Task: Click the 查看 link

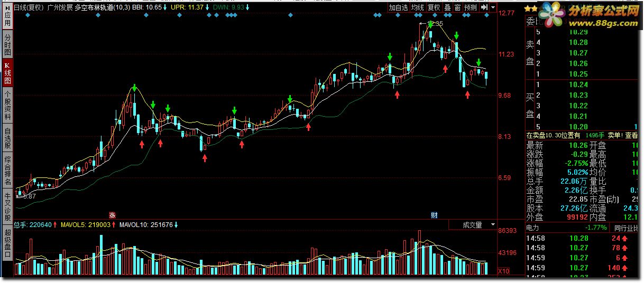Action: click(631, 135)
